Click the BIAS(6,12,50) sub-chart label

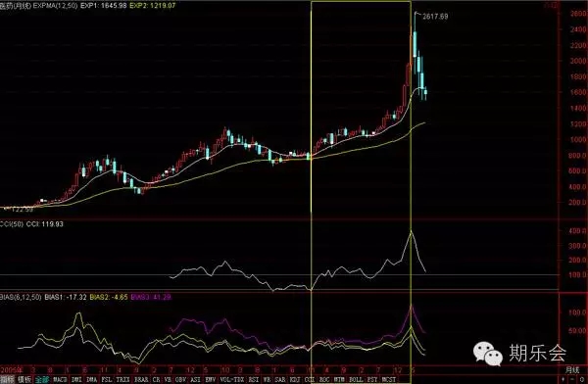pyautogui.click(x=21, y=297)
